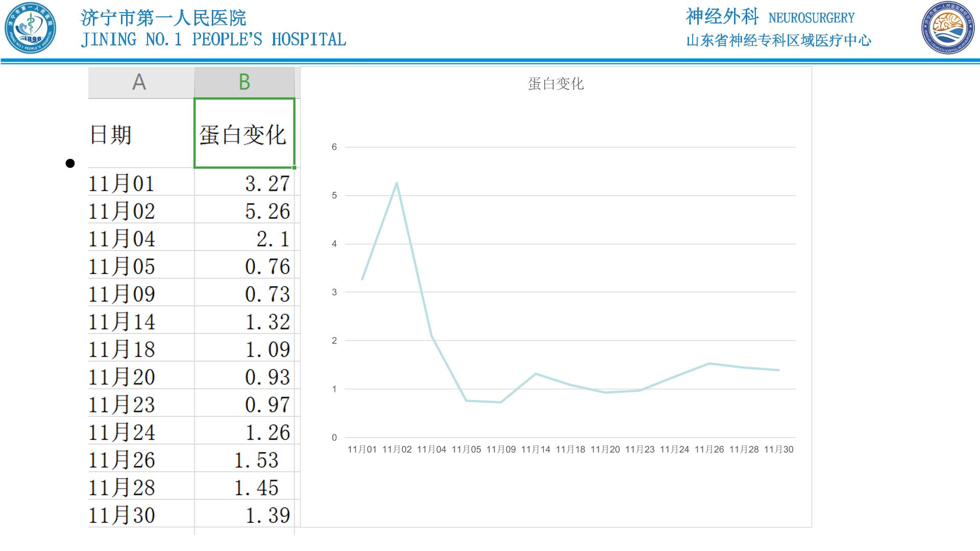This screenshot has height=551, width=980.
Task: Select date cell 11月02
Action: click(x=141, y=210)
